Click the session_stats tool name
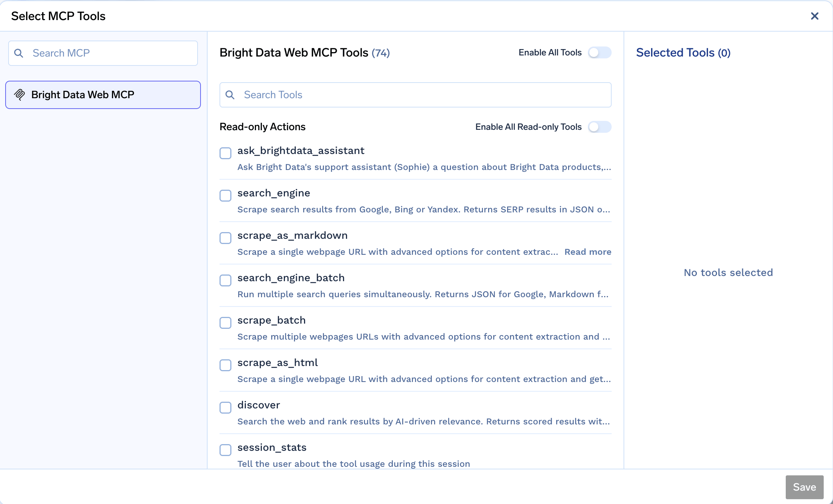 click(272, 447)
